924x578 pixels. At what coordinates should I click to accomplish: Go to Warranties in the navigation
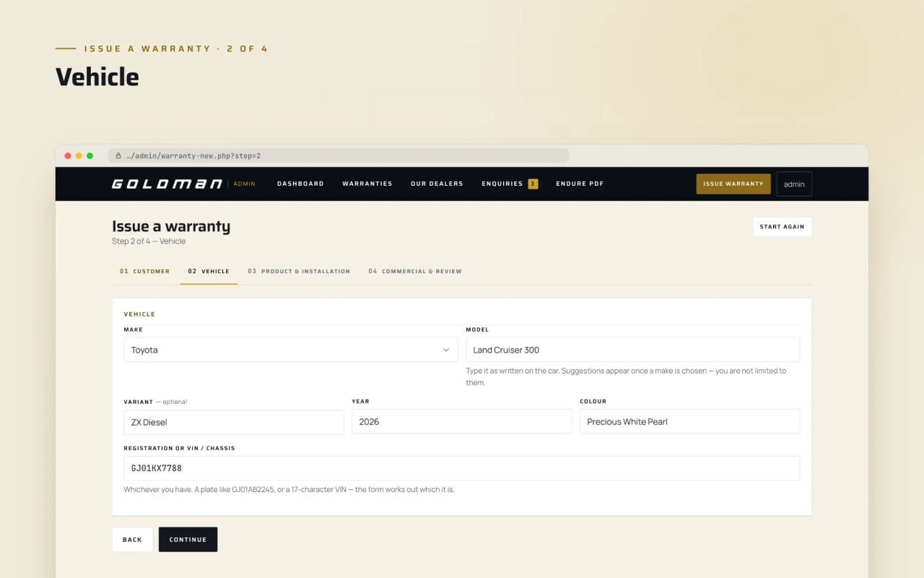[x=367, y=184]
